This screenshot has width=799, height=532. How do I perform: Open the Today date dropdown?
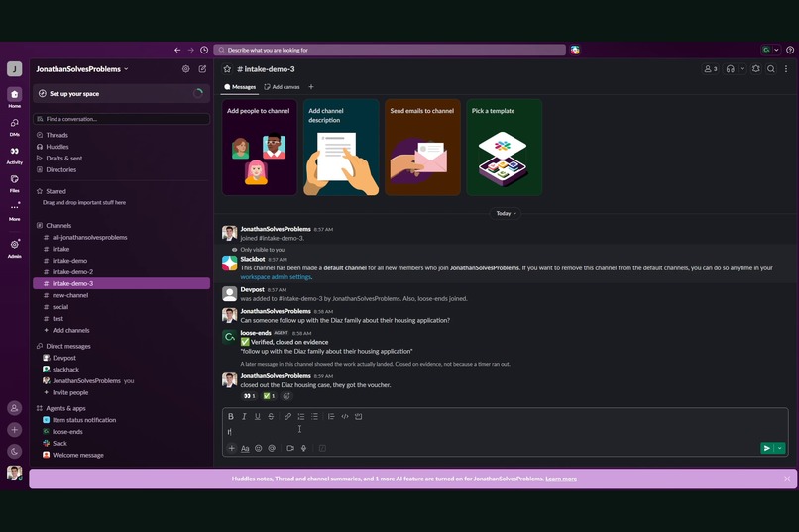(x=506, y=213)
